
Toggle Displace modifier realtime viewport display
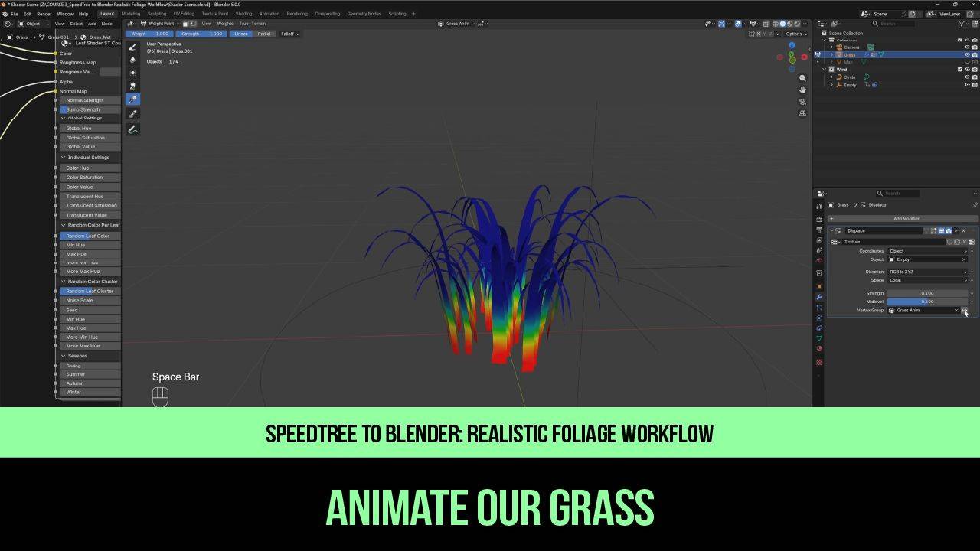(941, 230)
